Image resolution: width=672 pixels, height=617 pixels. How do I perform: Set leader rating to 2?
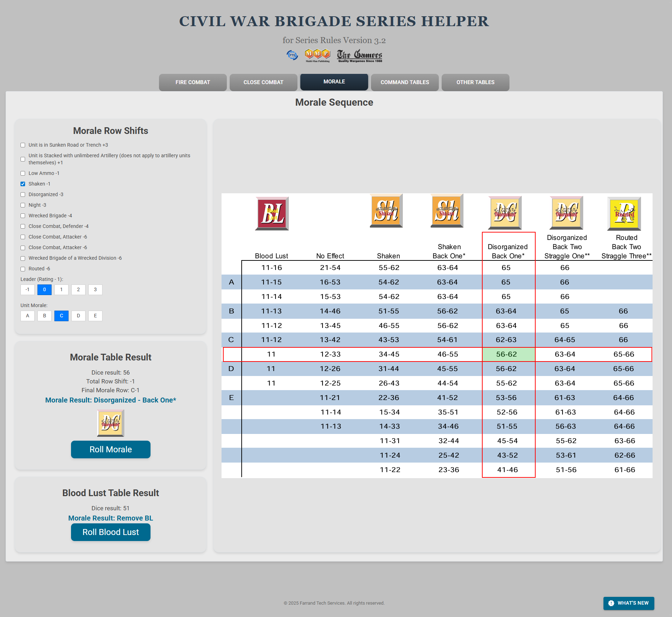[x=78, y=290]
